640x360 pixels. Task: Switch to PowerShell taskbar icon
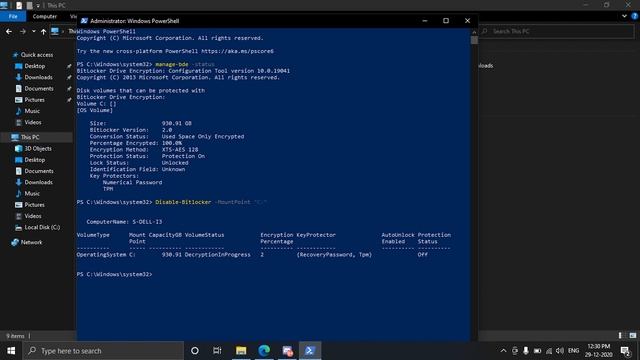pyautogui.click(x=310, y=351)
